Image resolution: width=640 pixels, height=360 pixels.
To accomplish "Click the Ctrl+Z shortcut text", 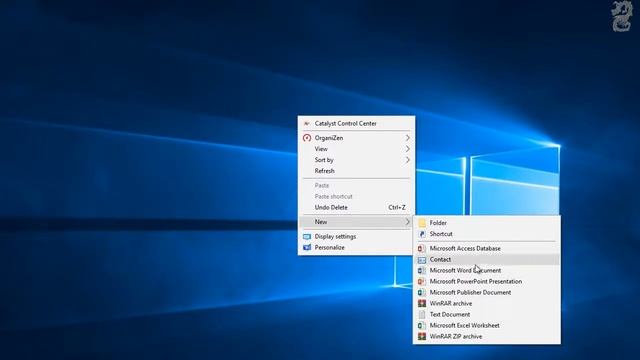I will (397, 207).
